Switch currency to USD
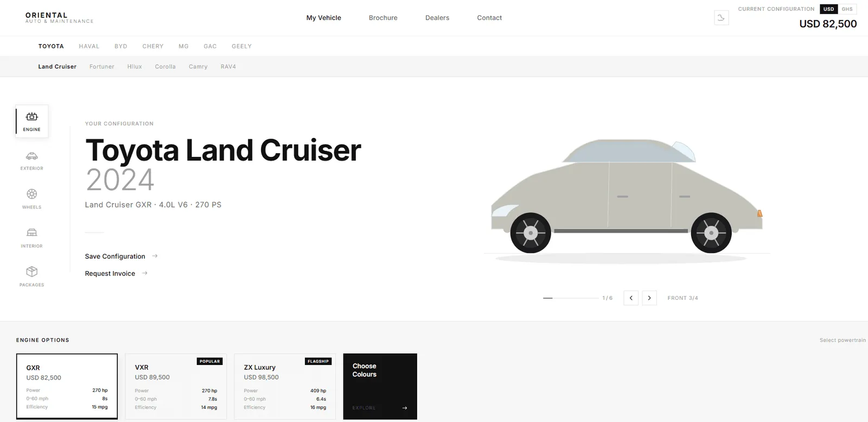 coord(828,9)
